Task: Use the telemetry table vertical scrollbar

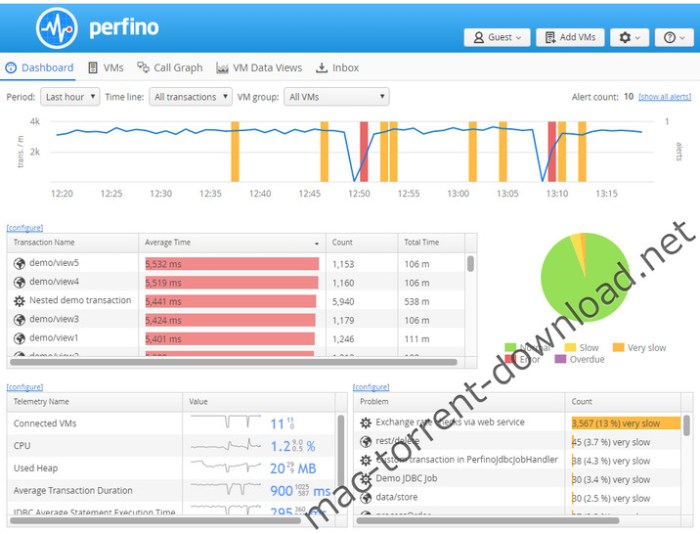Action: point(341,451)
